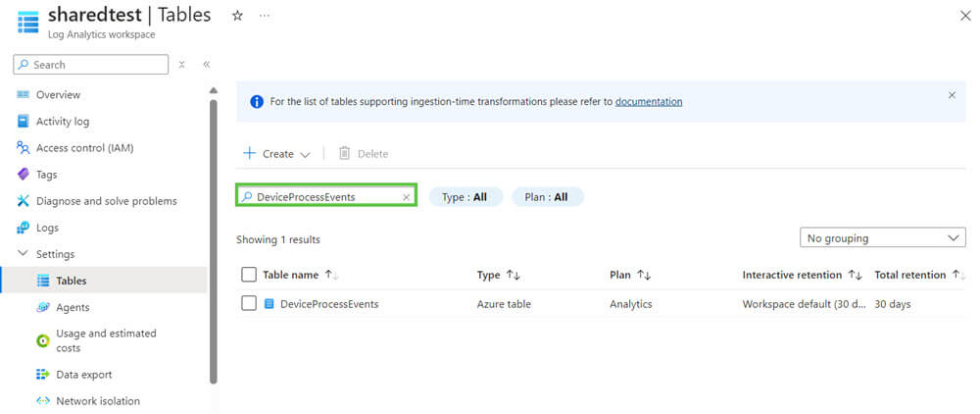Click the DeviceProcessEvents search filter box
Screen dimensions: 980x414
click(x=326, y=197)
